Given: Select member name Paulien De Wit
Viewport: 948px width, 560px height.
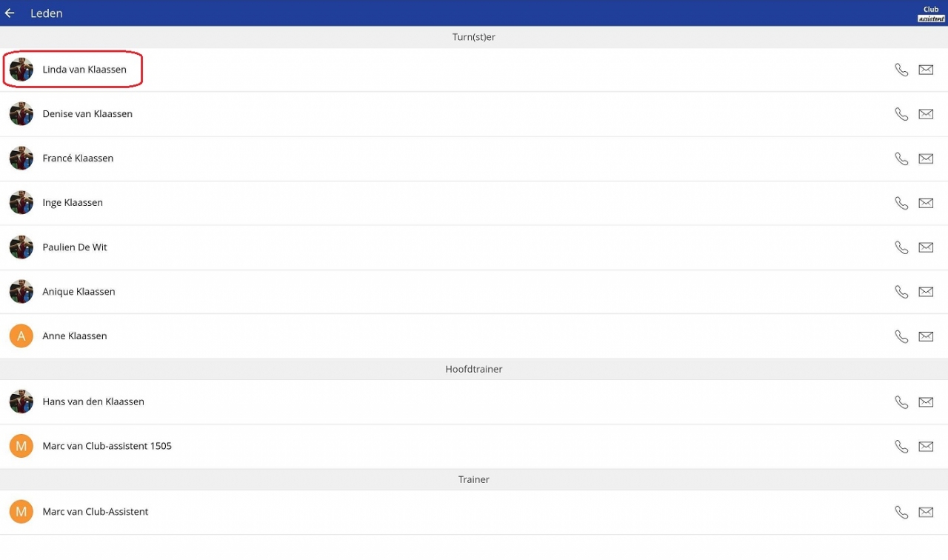Looking at the screenshot, I should (75, 247).
